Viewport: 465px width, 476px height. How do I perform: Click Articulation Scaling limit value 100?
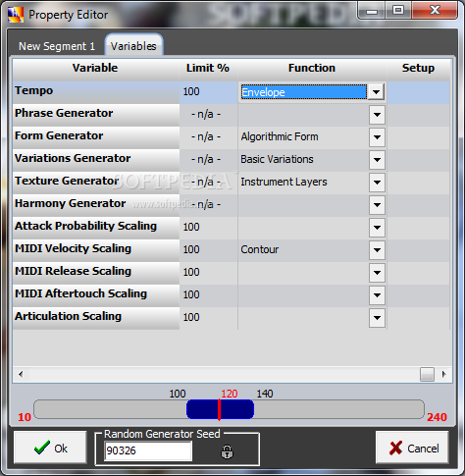(191, 317)
